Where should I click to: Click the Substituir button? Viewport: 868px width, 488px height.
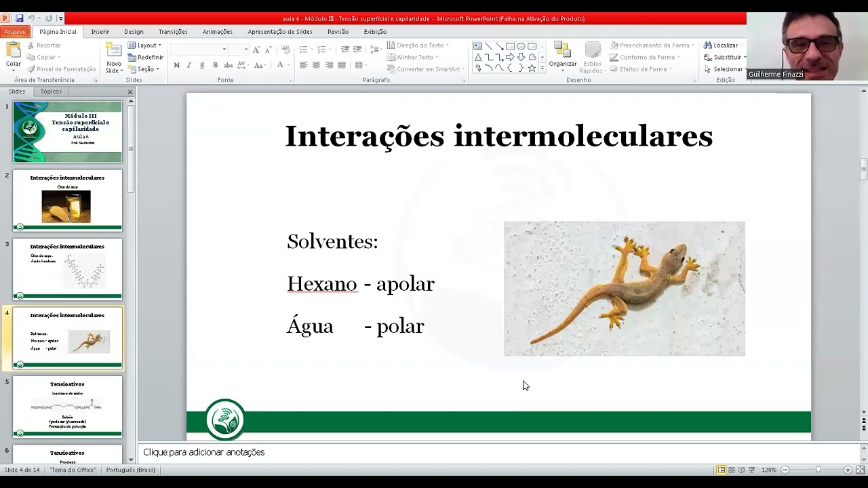[724, 58]
